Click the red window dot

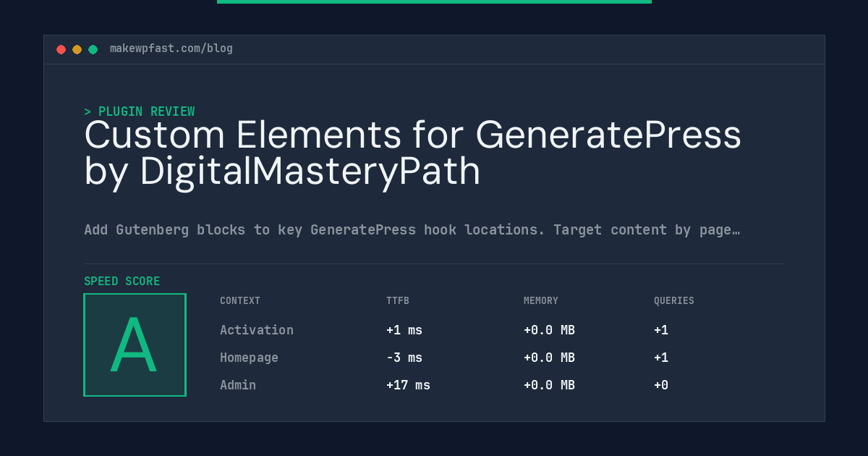61,49
